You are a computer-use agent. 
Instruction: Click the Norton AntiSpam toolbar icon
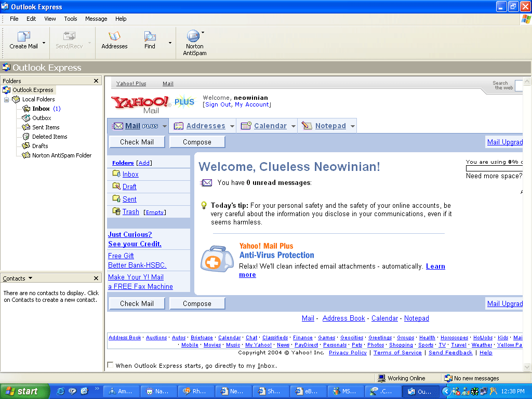pos(193,36)
